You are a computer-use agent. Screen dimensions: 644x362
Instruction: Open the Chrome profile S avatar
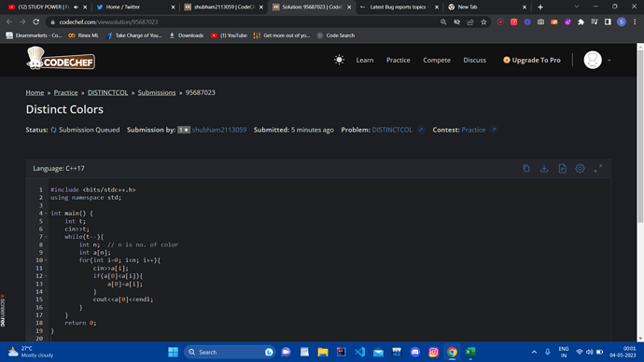622,21
